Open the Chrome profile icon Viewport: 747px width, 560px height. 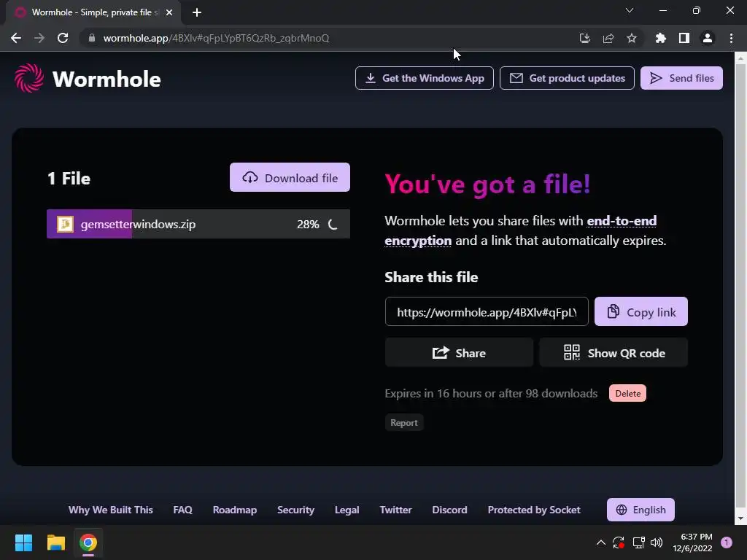[707, 38]
